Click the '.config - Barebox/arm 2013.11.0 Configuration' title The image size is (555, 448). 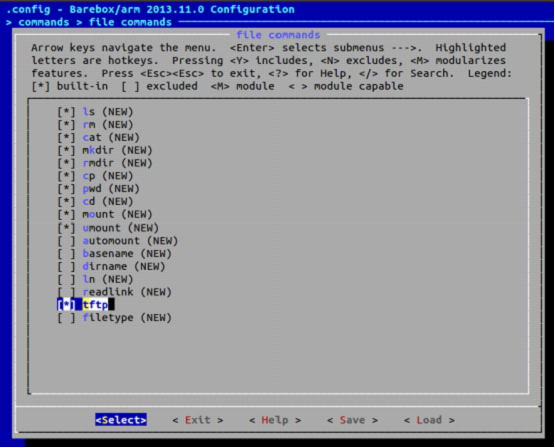point(150,9)
